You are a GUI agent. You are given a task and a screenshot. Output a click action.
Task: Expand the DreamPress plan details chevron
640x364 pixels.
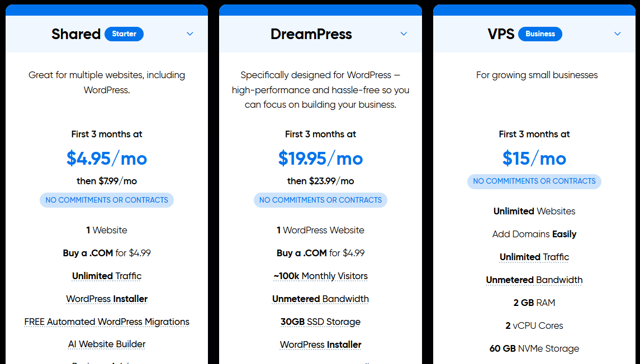coord(404,33)
